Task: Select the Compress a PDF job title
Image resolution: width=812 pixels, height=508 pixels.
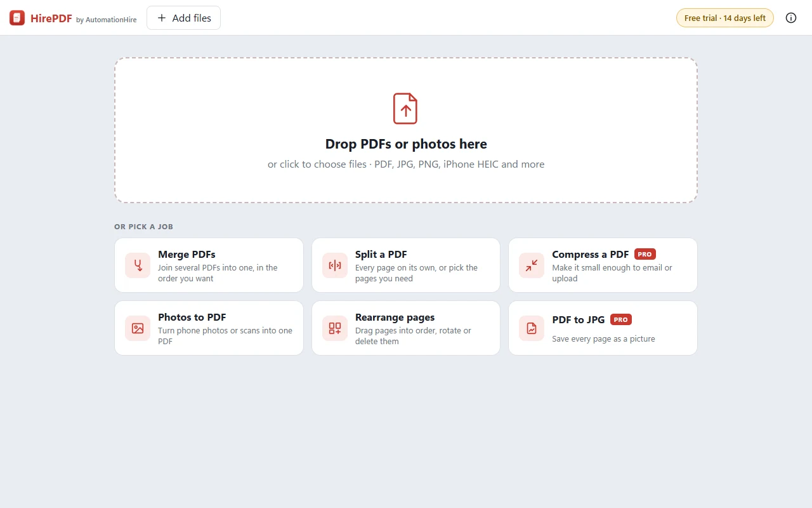Action: [x=591, y=255]
